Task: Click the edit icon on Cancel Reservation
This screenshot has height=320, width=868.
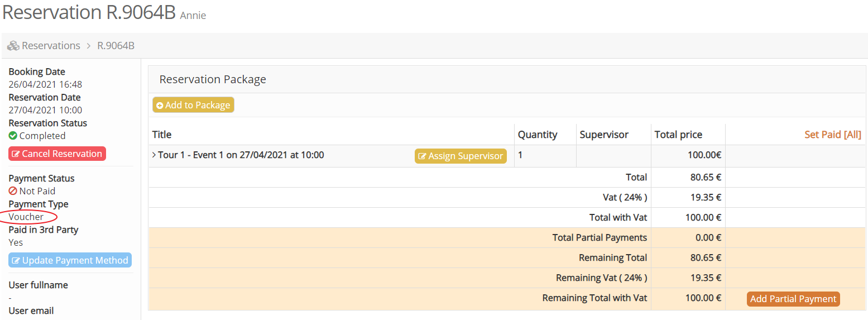Action: click(16, 154)
